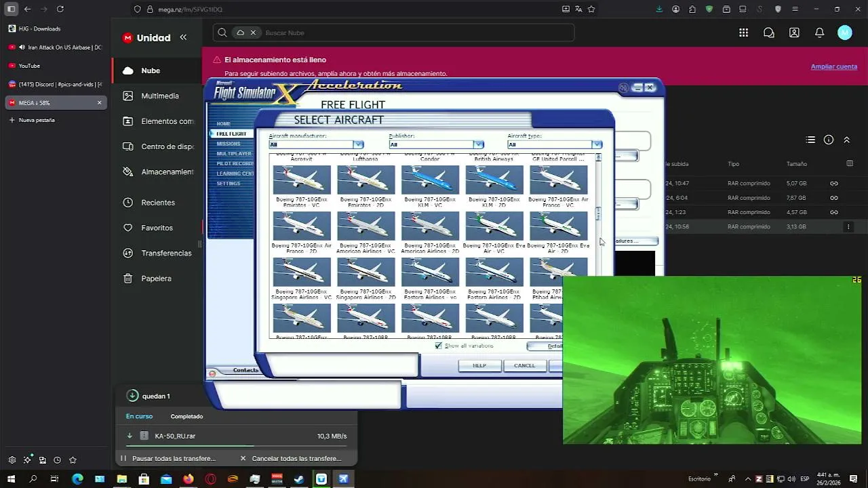Open Microsoft Edge from the taskbar
The height and width of the screenshot is (488, 868).
tap(77, 479)
